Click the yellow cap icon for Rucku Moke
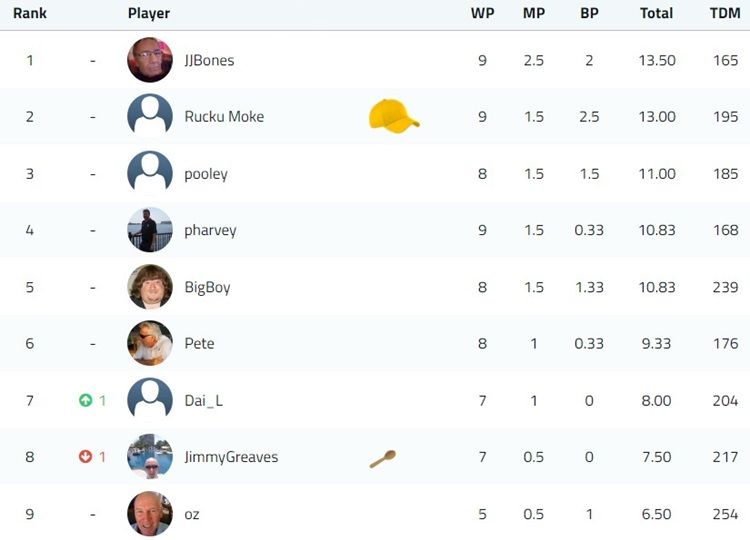750x540 pixels. coord(394,116)
